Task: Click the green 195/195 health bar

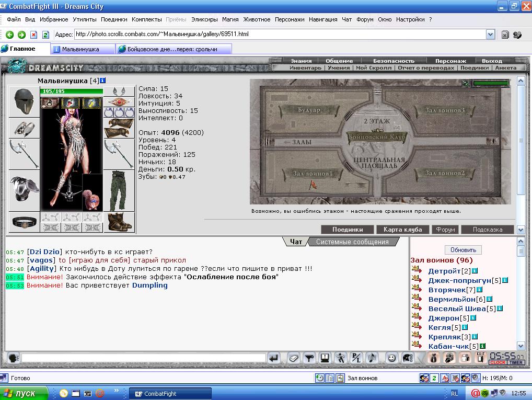Action: [x=72, y=91]
